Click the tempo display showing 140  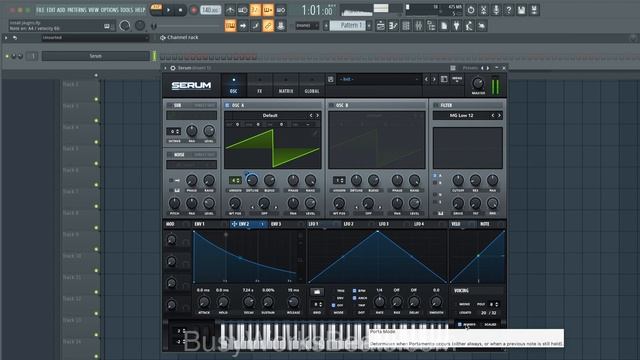(x=210, y=10)
